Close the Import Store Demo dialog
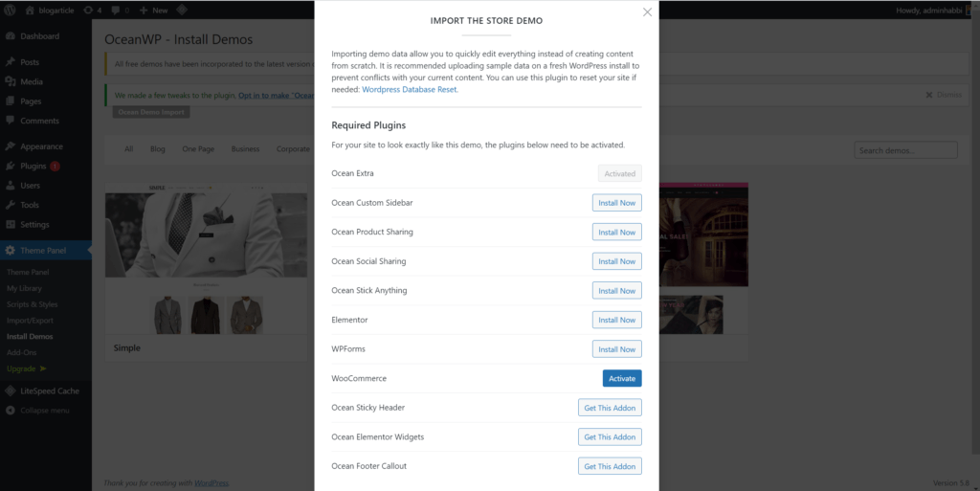The image size is (980, 491). pos(647,12)
